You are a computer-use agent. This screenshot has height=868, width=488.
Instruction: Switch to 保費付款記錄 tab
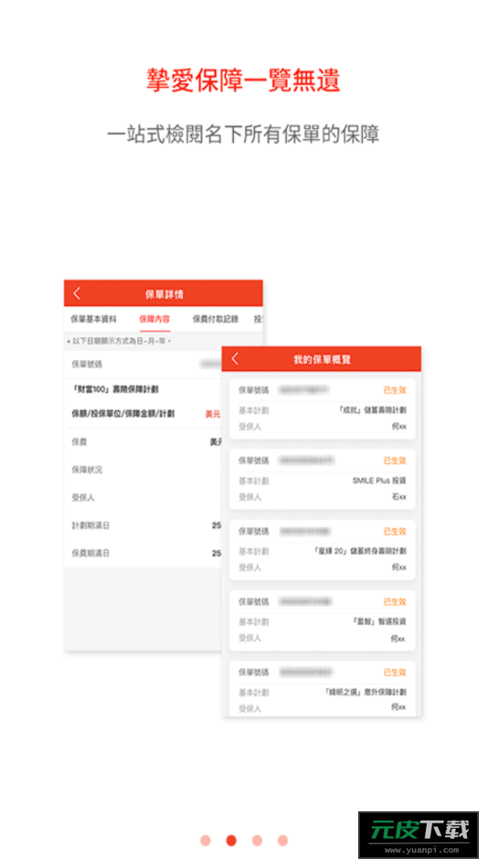(216, 319)
